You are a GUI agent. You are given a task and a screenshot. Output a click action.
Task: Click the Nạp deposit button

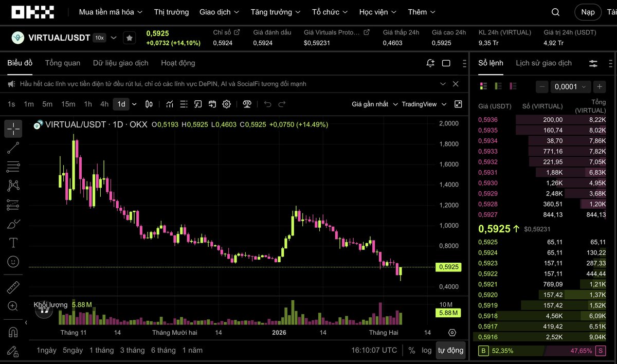588,12
